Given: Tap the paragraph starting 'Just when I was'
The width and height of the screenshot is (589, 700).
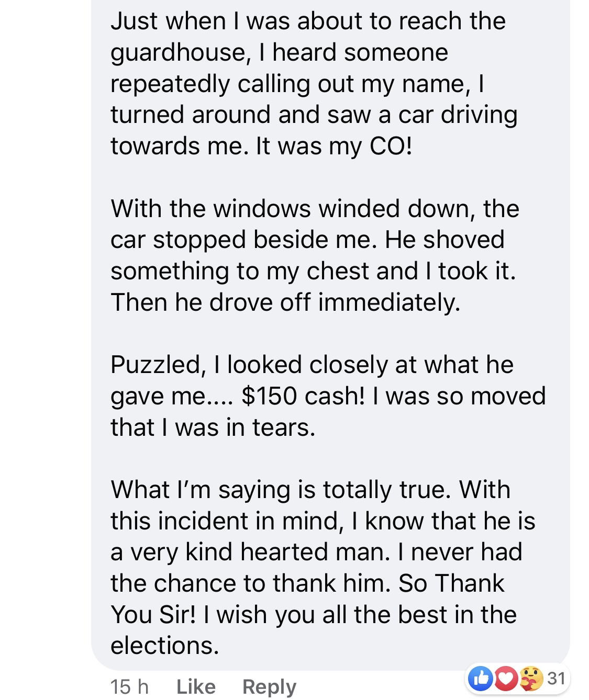Looking at the screenshot, I should [314, 84].
